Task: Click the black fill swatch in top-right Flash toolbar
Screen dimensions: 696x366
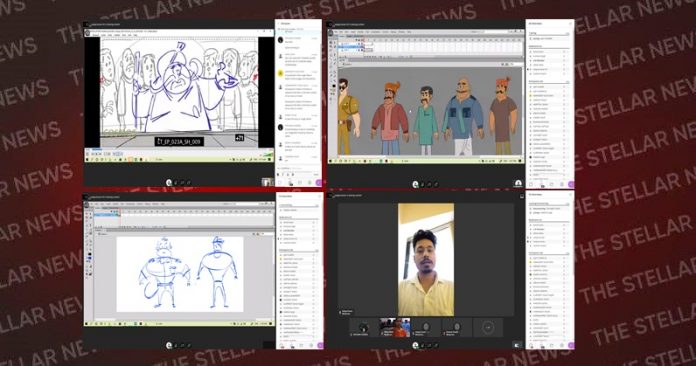Action: (334, 87)
